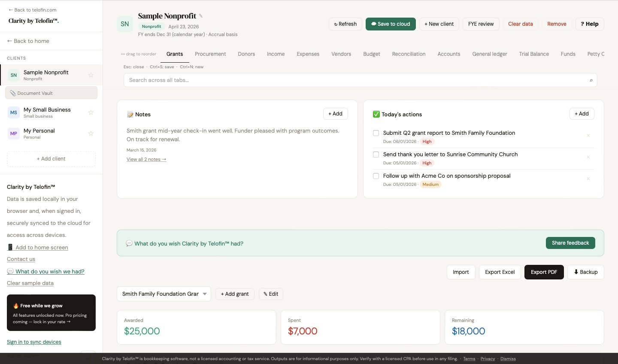Check the Send thank you letter checkbox

click(376, 155)
